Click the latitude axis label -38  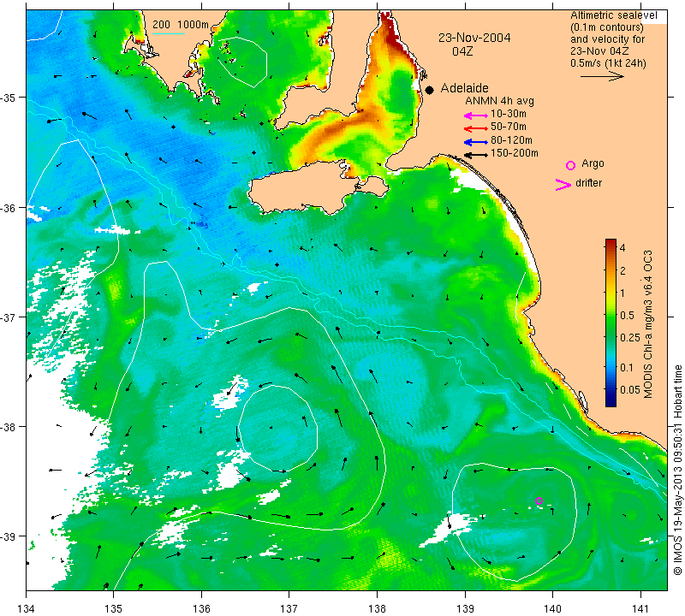click(x=8, y=427)
